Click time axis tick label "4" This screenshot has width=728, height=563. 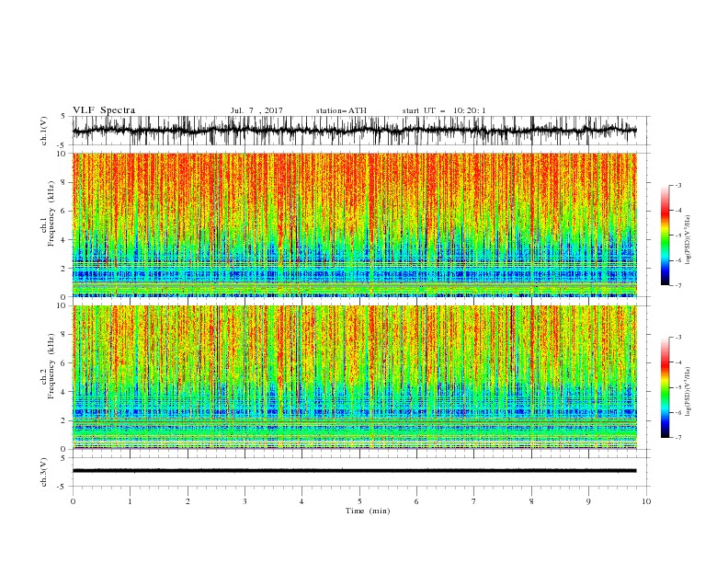click(301, 501)
